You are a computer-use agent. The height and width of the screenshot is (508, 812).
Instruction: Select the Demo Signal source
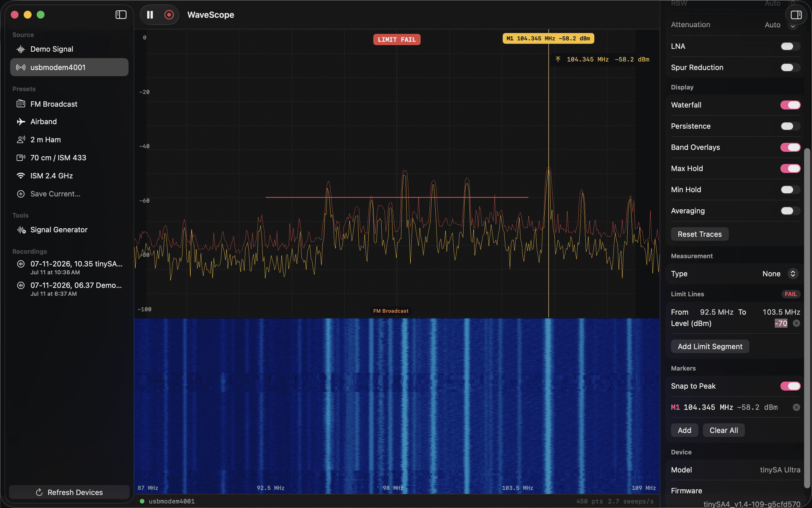[x=69, y=49]
